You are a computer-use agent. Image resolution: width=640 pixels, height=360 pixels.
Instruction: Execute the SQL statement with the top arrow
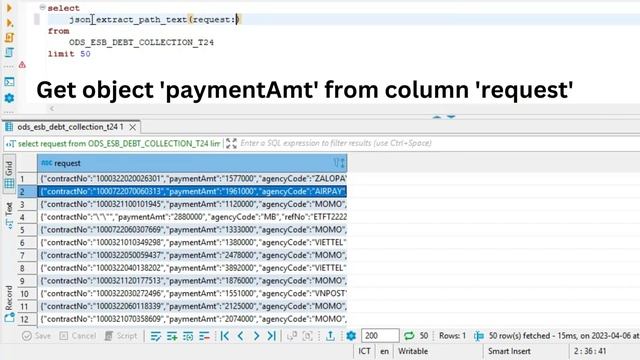(9, 8)
